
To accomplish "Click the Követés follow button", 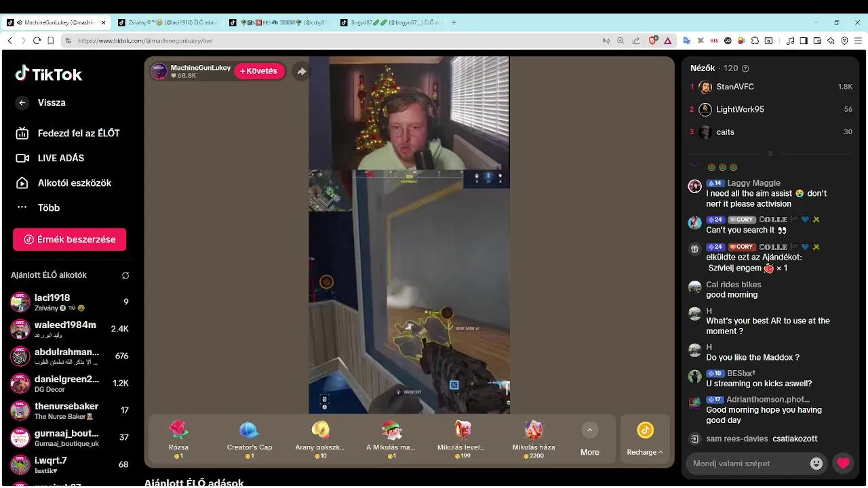I will 259,71.
